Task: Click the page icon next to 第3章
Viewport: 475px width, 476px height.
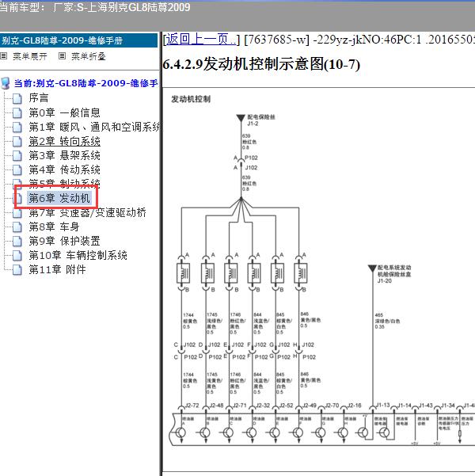Action: [x=17, y=156]
